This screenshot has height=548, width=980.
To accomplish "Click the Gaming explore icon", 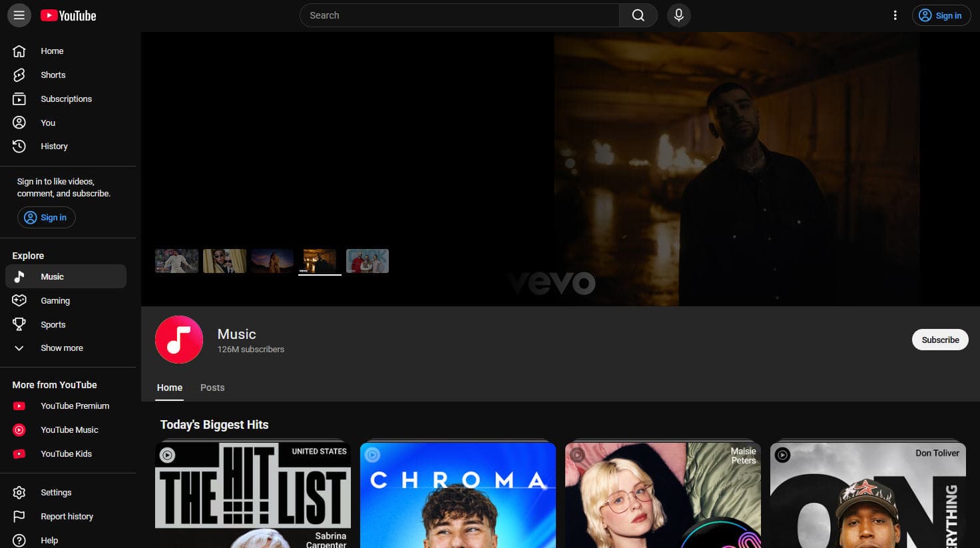I will click(x=19, y=300).
